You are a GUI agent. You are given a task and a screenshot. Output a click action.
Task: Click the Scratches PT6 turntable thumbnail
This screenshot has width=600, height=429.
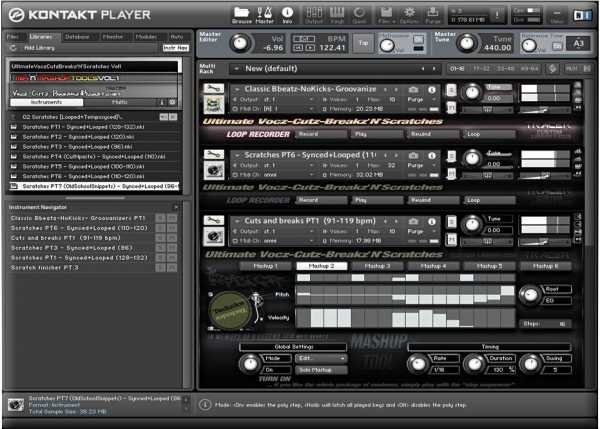click(x=214, y=171)
